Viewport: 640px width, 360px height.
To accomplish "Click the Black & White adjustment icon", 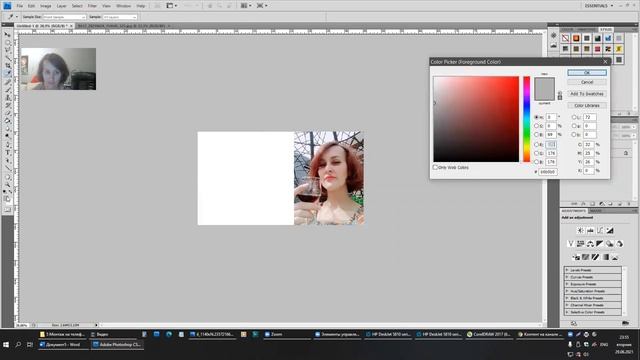I will coord(600,244).
